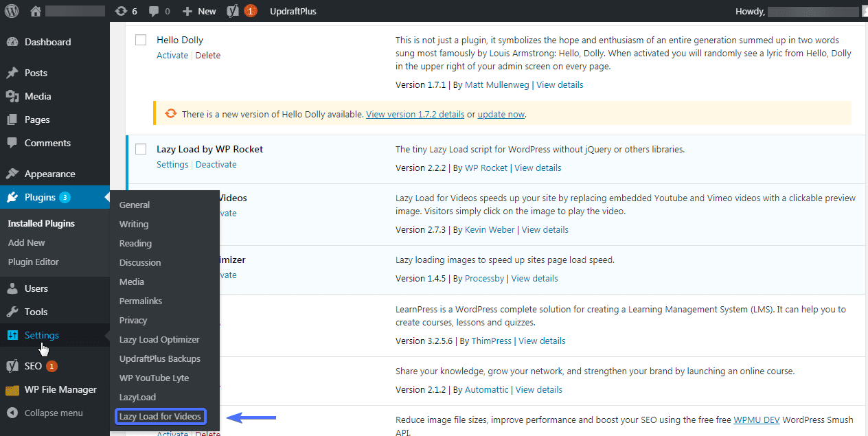Open LazyLoad settings
The image size is (868, 436).
click(137, 397)
